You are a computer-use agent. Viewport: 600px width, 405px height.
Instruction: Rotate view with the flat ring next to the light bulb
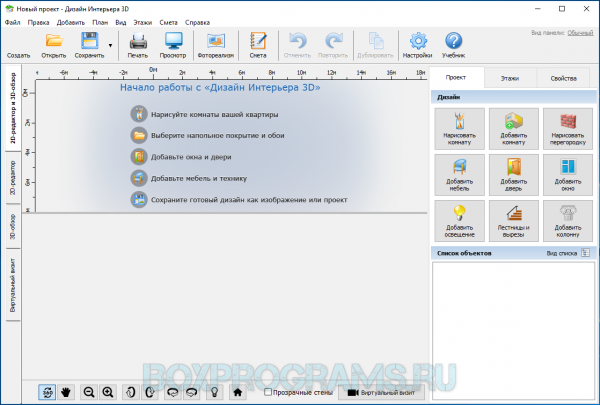pos(191,392)
